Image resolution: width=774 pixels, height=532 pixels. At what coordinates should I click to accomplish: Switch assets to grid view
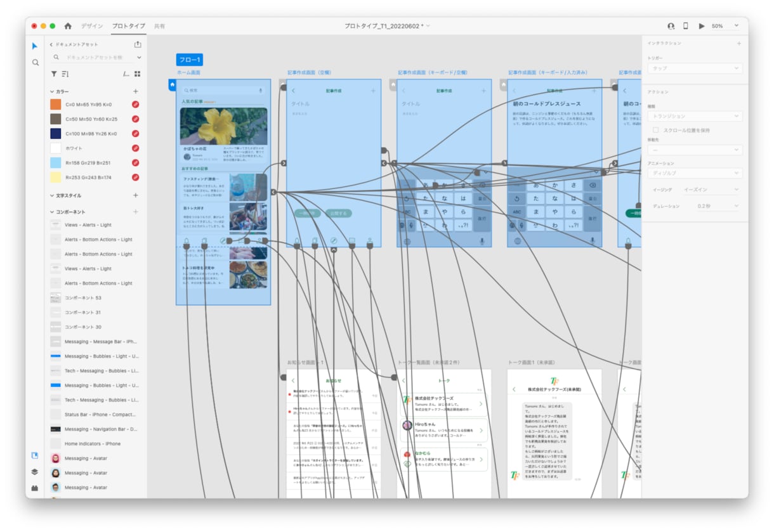pyautogui.click(x=138, y=74)
